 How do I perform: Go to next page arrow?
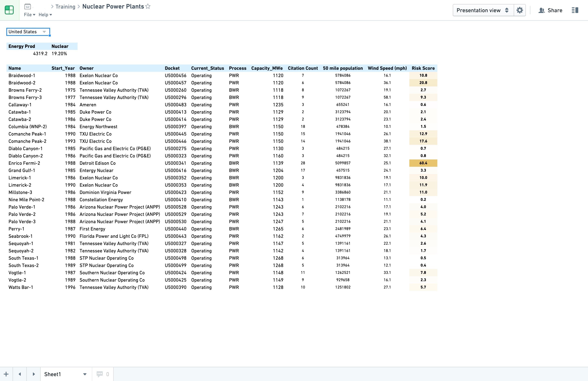34,374
